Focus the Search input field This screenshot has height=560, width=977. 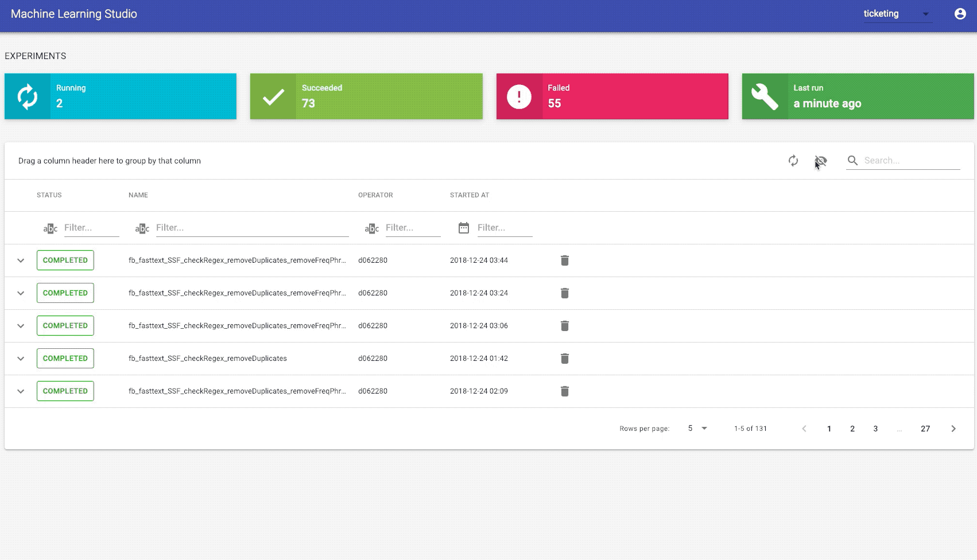pos(911,161)
